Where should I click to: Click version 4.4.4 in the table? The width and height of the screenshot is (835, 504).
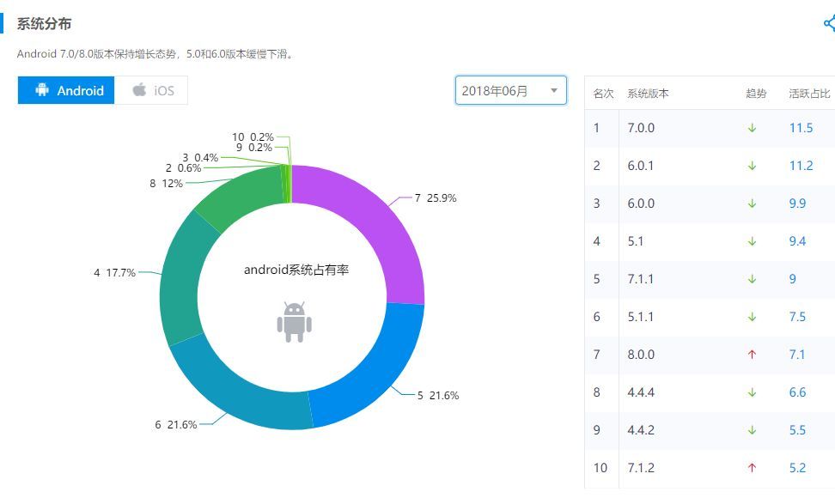[641, 392]
